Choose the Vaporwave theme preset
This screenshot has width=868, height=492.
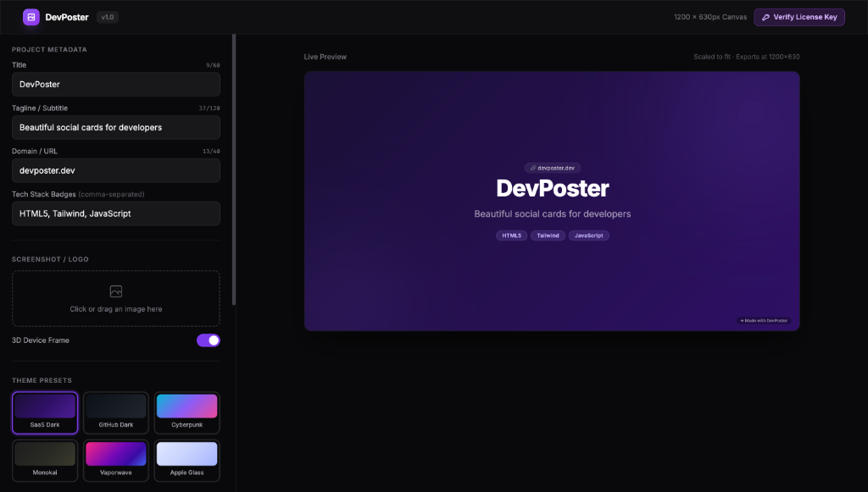coord(115,461)
